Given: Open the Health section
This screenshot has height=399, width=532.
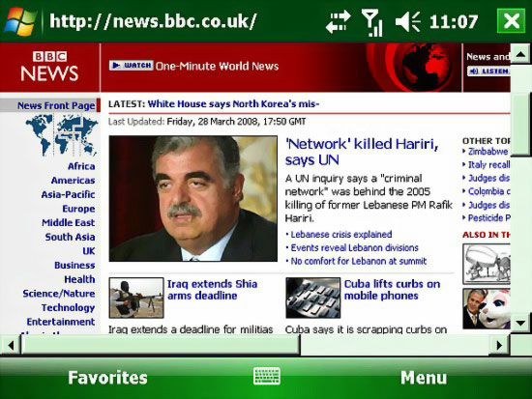Looking at the screenshot, I should pyautogui.click(x=79, y=279).
